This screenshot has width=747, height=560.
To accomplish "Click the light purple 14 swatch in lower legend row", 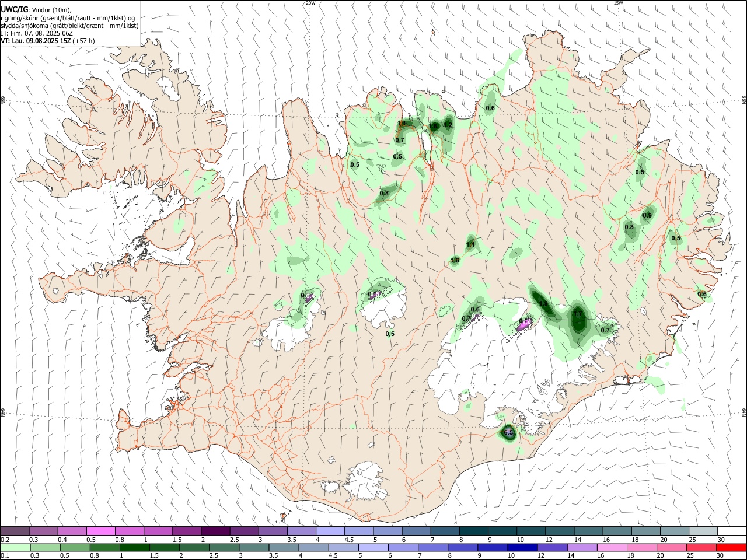I will pyautogui.click(x=581, y=547).
